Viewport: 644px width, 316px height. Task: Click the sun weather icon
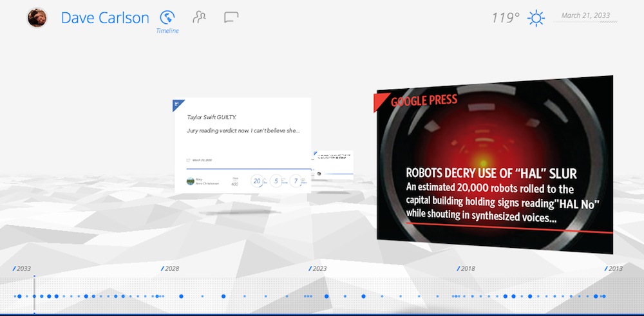coord(536,19)
